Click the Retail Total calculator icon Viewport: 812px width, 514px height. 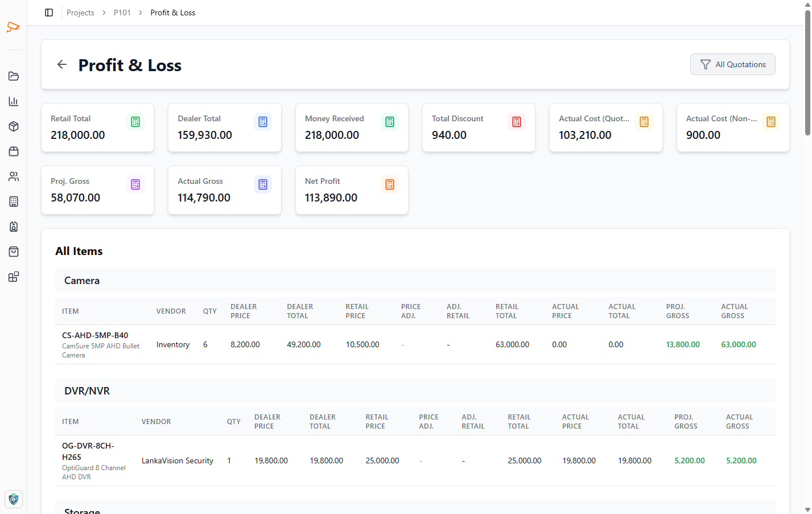point(135,122)
